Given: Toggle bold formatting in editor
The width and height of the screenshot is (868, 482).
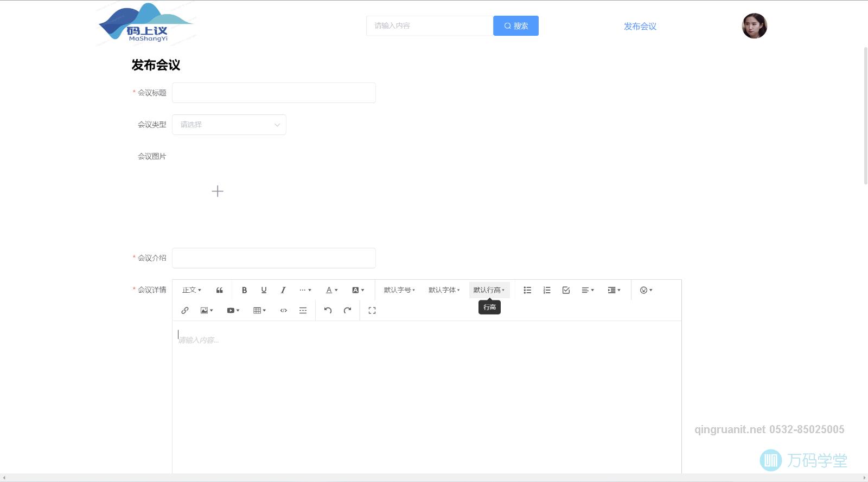Looking at the screenshot, I should click(x=244, y=290).
